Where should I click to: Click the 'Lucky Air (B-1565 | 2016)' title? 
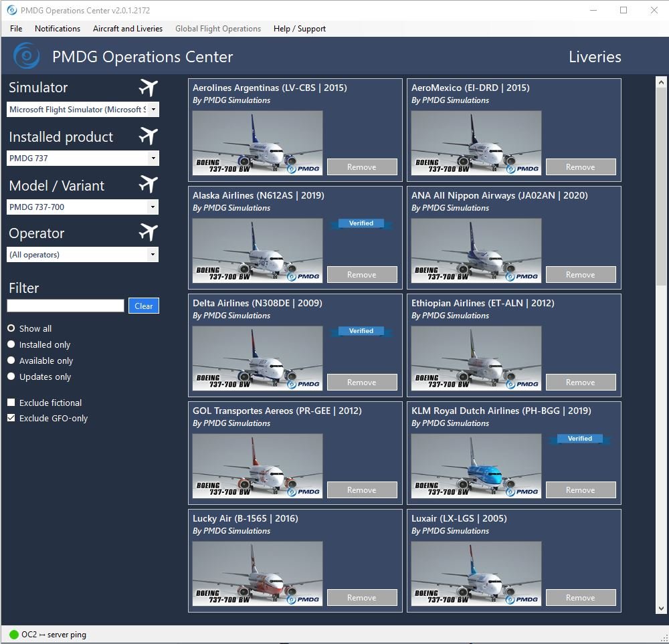coord(246,519)
